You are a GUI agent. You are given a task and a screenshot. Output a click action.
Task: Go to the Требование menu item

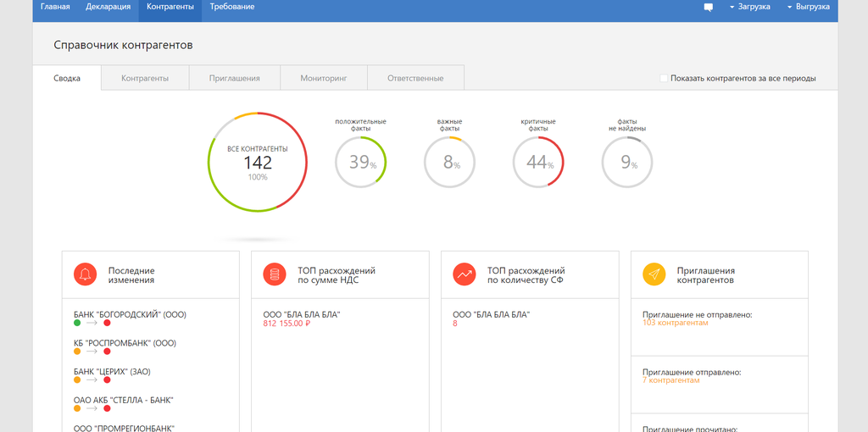(x=232, y=7)
